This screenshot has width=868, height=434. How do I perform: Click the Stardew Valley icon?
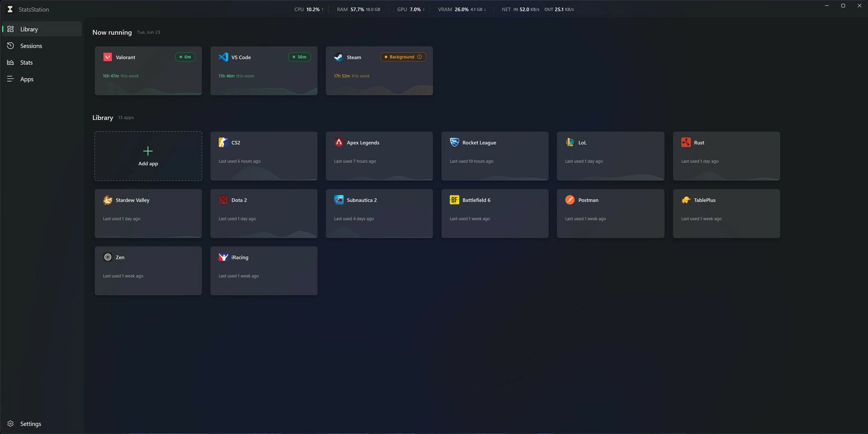pos(108,200)
